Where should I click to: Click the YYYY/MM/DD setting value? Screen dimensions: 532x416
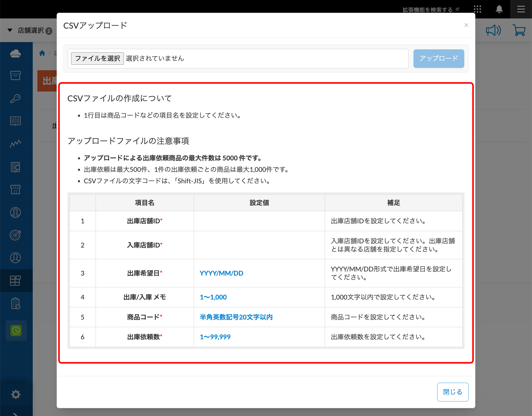coord(221,273)
